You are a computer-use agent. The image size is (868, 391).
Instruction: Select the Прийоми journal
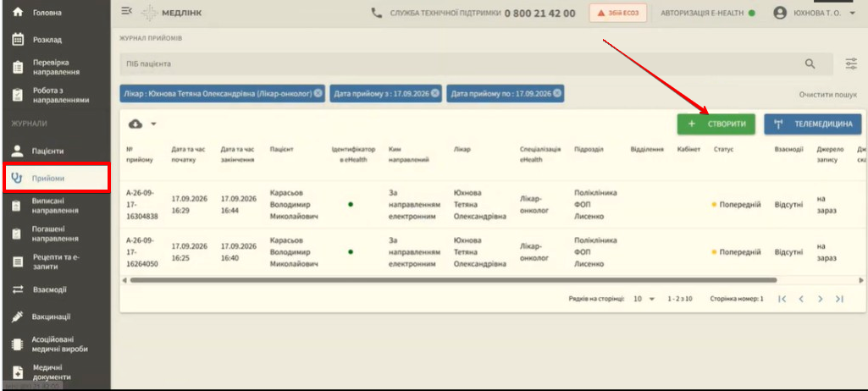click(57, 178)
